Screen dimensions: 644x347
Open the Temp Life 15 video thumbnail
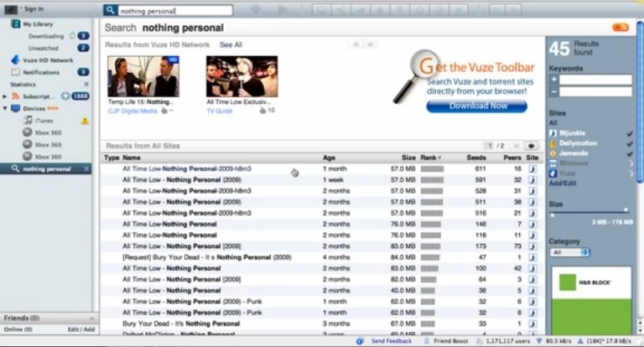143,76
